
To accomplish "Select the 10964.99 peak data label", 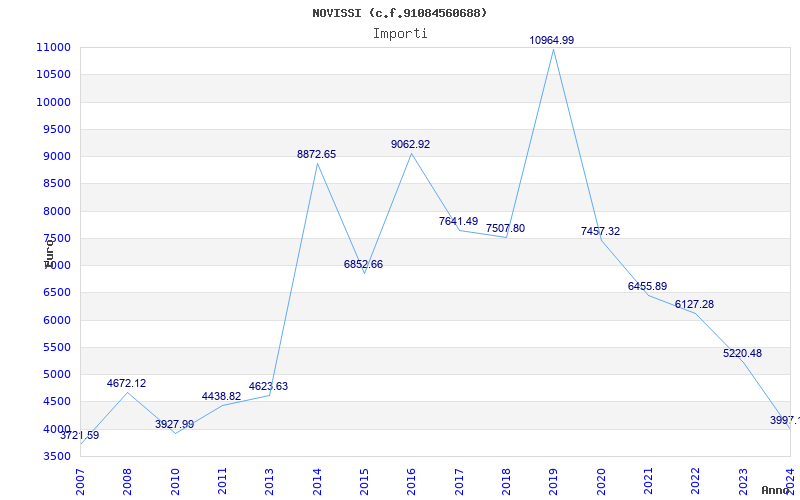I will (x=552, y=40).
